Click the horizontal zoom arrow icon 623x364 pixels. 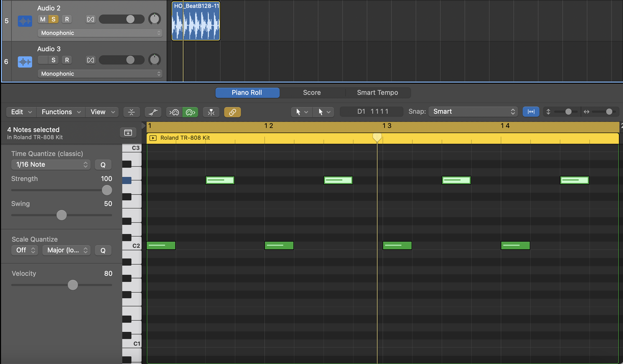(587, 112)
